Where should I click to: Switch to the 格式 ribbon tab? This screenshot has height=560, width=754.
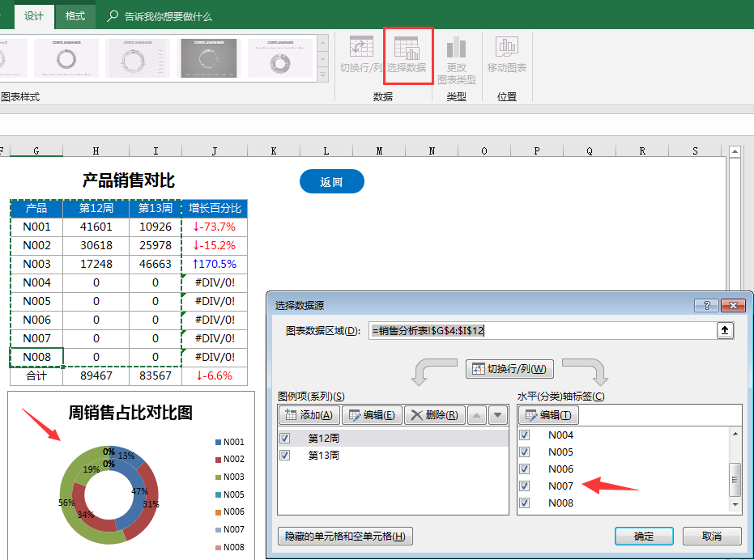coord(75,16)
